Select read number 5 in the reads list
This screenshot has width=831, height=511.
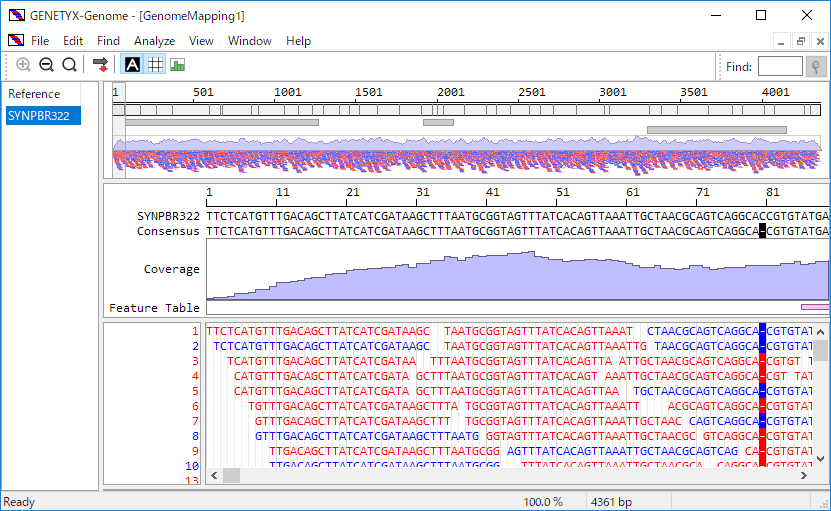pos(195,391)
